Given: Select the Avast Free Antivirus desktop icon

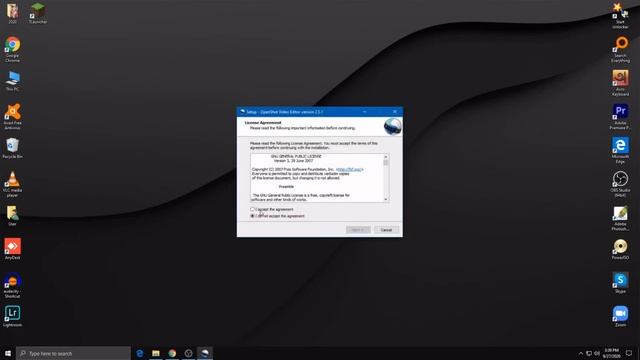Looking at the screenshot, I should [13, 116].
